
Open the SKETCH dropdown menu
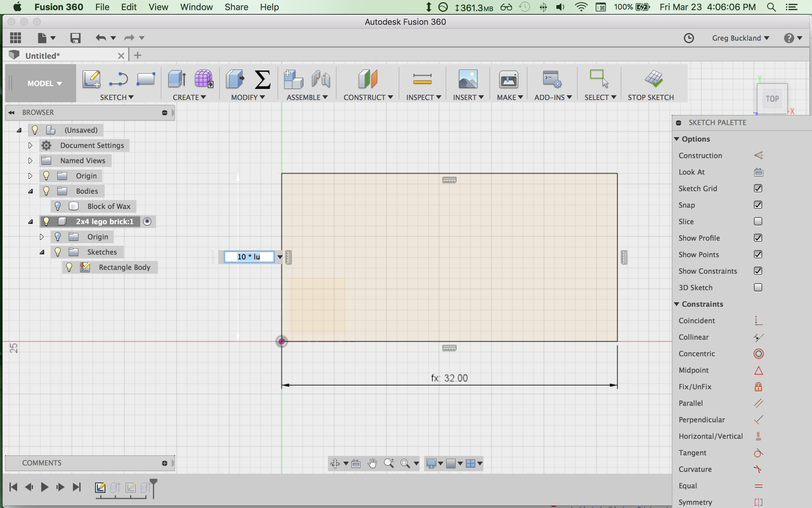[117, 97]
